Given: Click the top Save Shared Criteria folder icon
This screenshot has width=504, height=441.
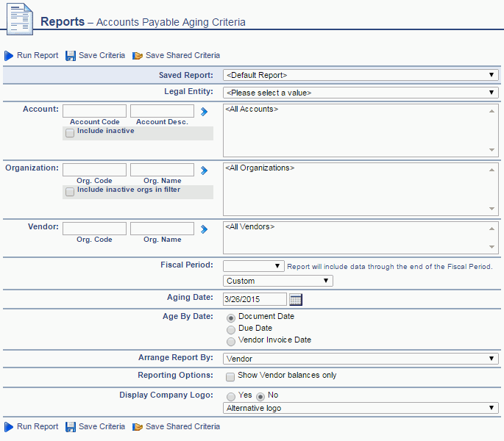Looking at the screenshot, I should 138,56.
